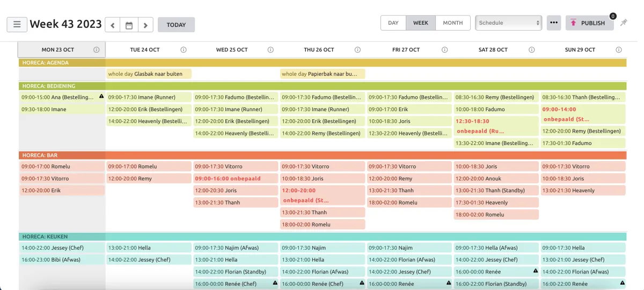Screen dimensions: 644x290
Task: Open Monday 12:00-20:00 Erik bar shift
Action: (62, 190)
